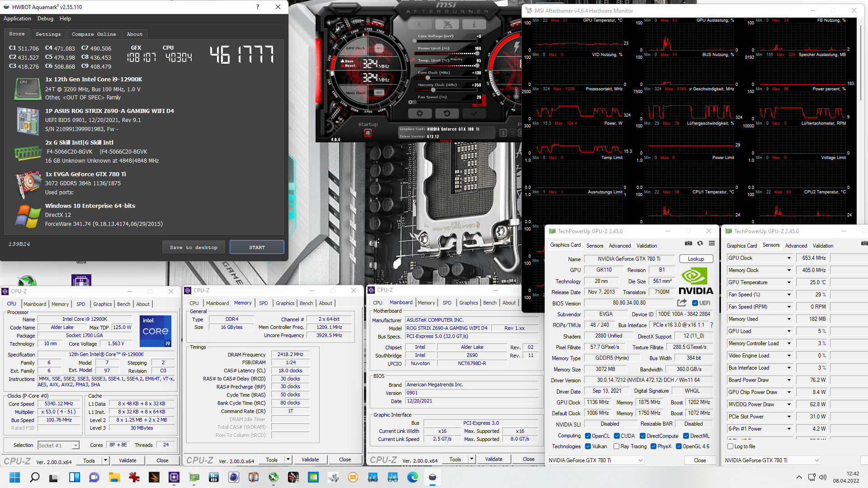This screenshot has height=488, width=868.
Task: Adjust Afterburner Core Clock slider handle
Action: coord(427,78)
